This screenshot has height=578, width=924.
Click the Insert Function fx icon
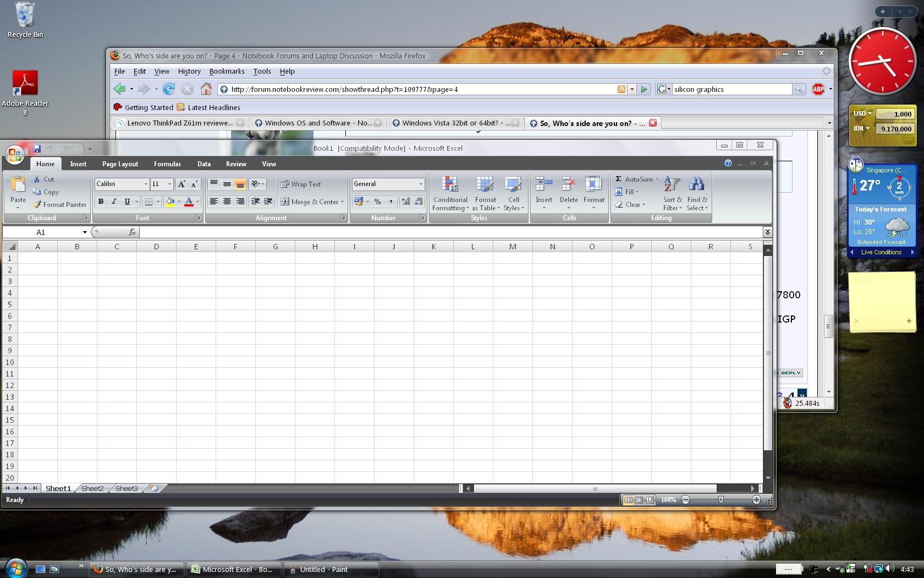coord(132,232)
